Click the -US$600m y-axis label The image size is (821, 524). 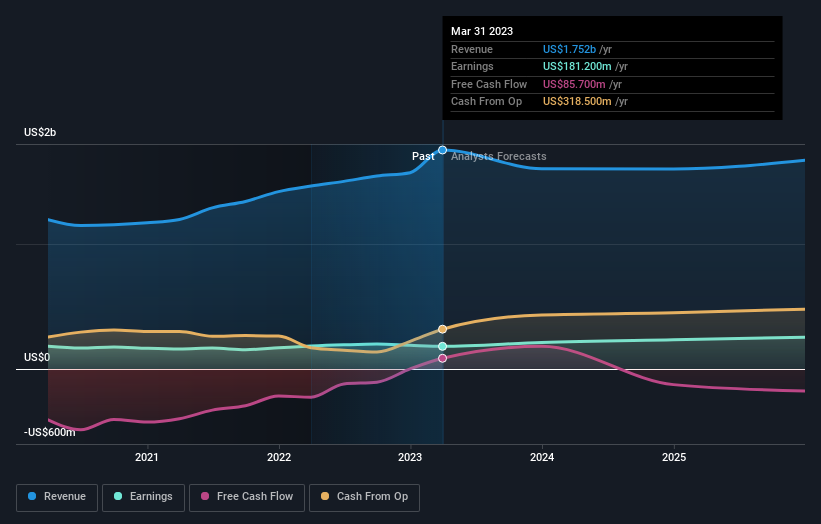pos(50,432)
